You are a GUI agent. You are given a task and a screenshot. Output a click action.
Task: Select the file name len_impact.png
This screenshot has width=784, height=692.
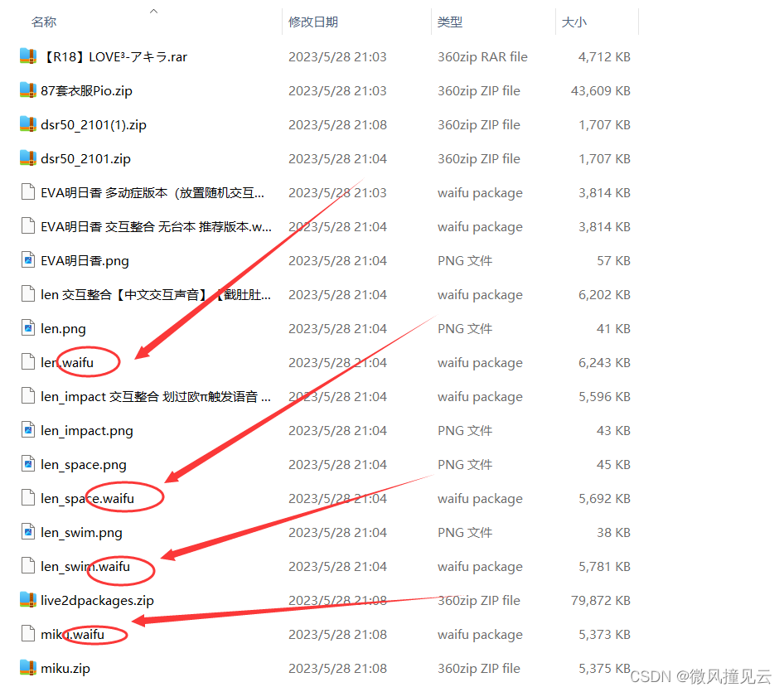click(87, 431)
